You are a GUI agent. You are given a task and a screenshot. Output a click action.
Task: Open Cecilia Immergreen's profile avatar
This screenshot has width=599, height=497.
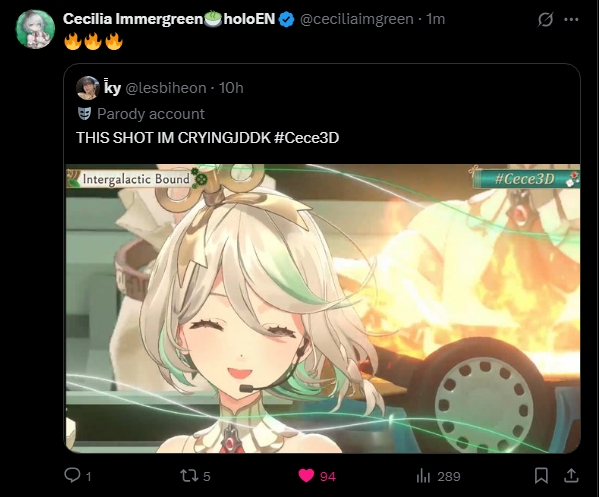(36, 29)
